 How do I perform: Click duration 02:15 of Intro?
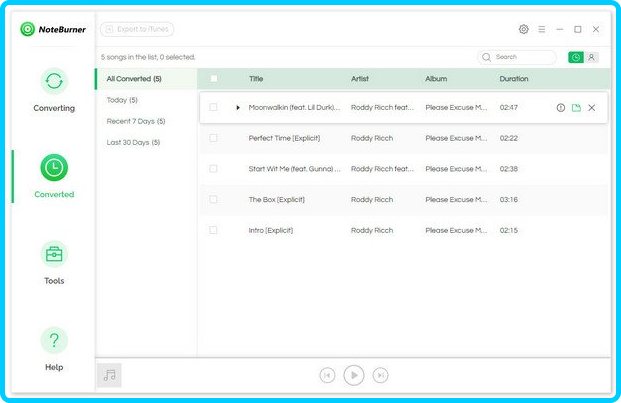(x=509, y=230)
